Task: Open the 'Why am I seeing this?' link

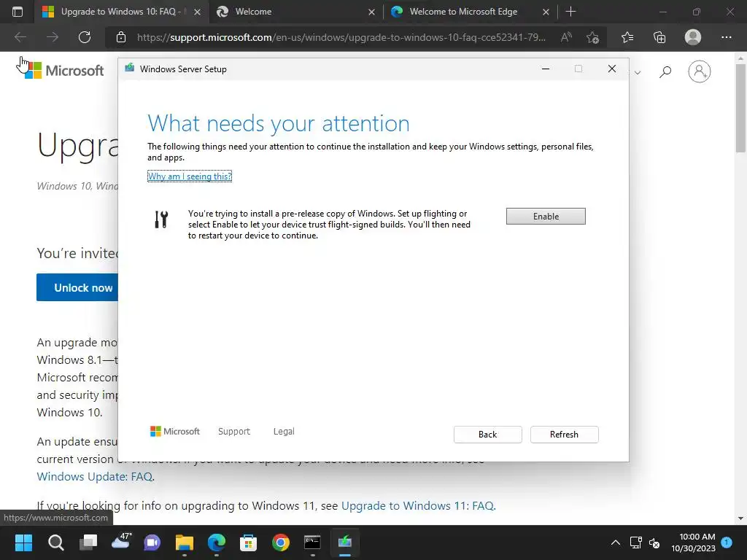Action: coord(190,176)
